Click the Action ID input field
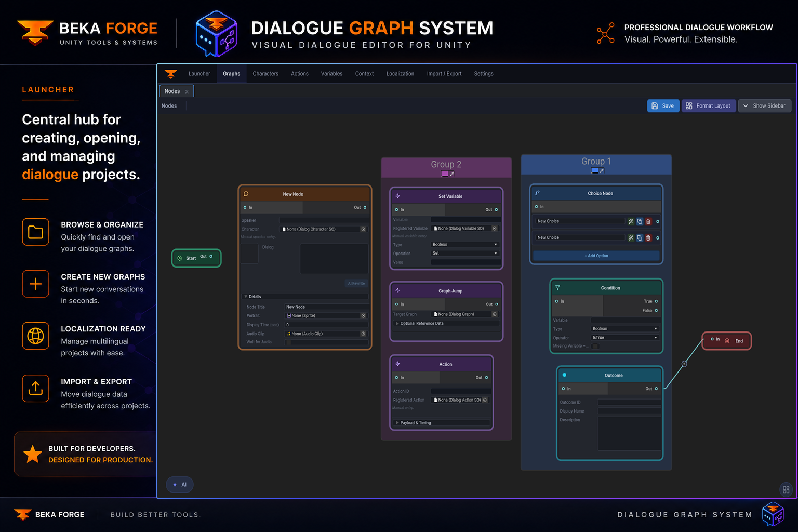The height and width of the screenshot is (532, 798). 461,391
